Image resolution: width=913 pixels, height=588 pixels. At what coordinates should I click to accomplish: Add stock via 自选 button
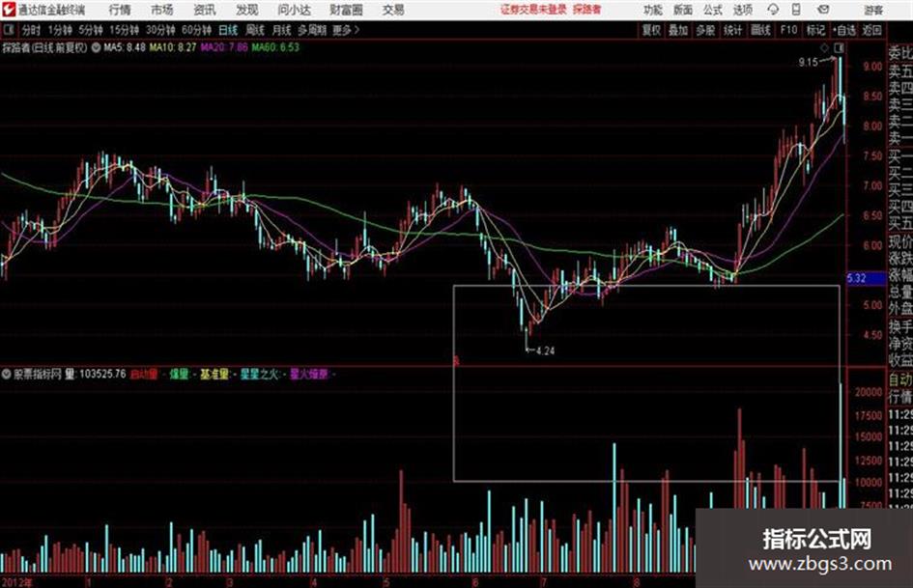point(844,30)
